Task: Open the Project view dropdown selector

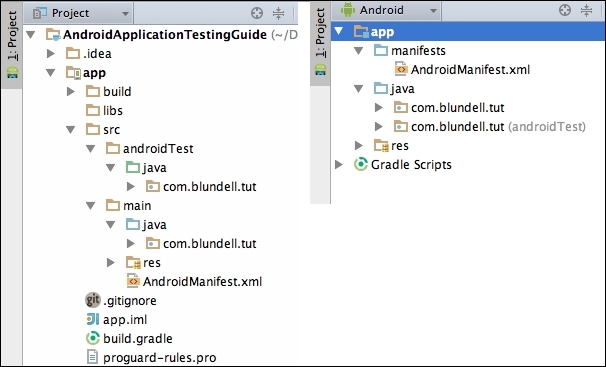Action: 79,13
